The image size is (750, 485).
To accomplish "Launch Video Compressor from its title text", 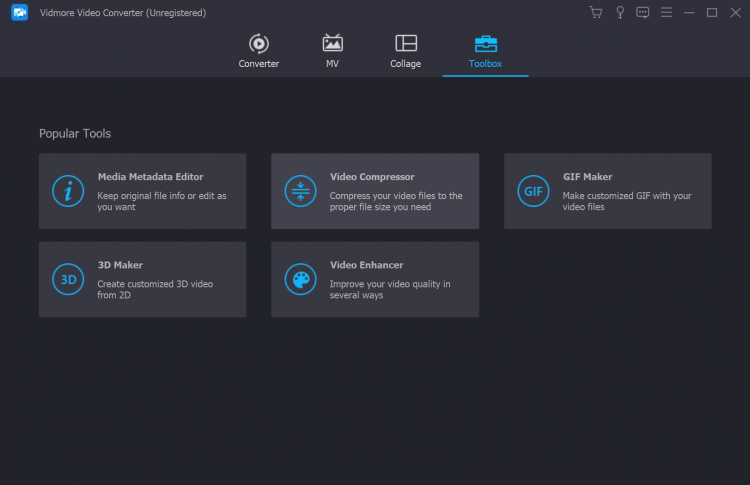I will [x=372, y=177].
